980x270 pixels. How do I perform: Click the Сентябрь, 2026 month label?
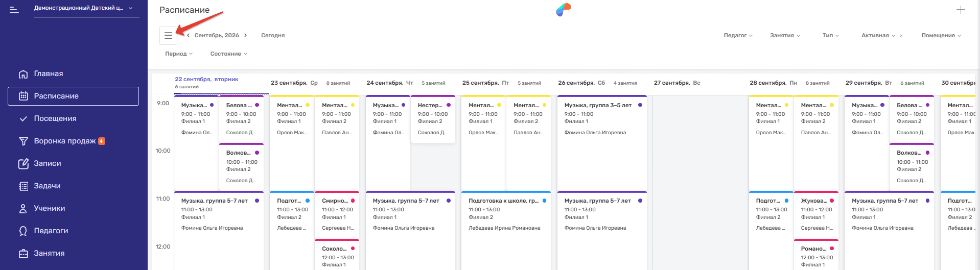(217, 35)
